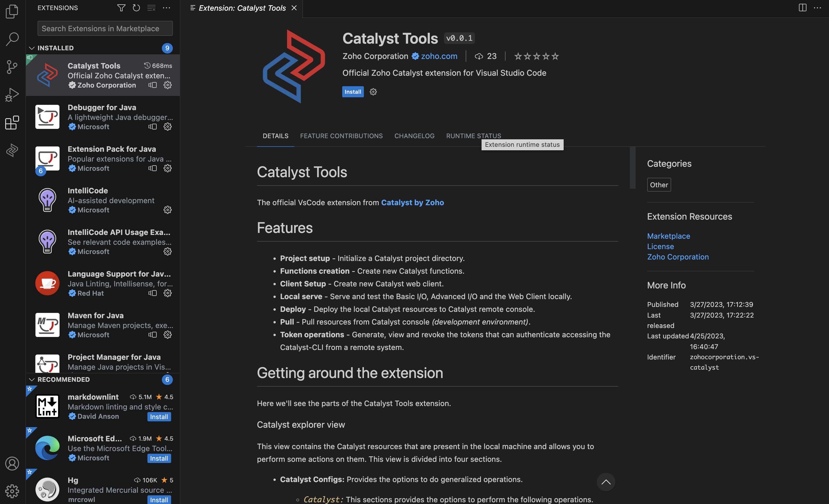Open the Manage gear at bottom of activity bar
Viewport: 829px width, 504px height.
click(x=12, y=491)
